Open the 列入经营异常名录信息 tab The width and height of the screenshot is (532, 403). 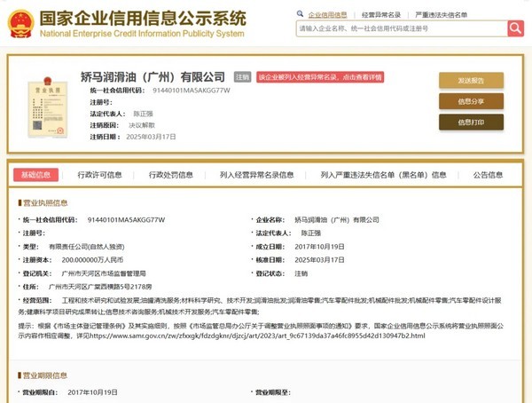[x=256, y=175]
